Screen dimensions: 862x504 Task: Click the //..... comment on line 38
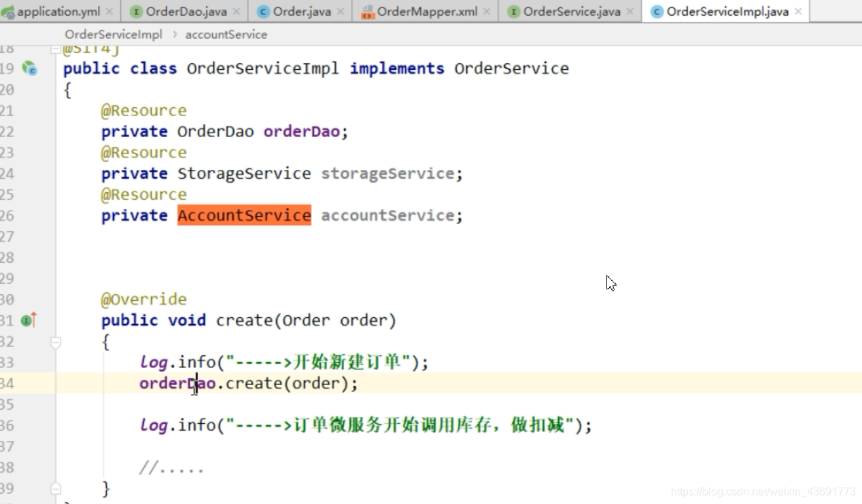click(171, 467)
